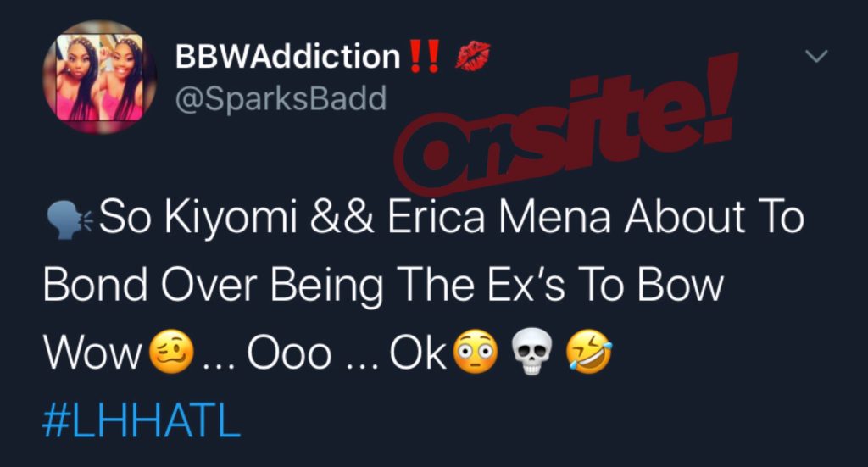Open the BBWAddiction profile picture
Viewport: 868px width, 467px height.
[100, 77]
